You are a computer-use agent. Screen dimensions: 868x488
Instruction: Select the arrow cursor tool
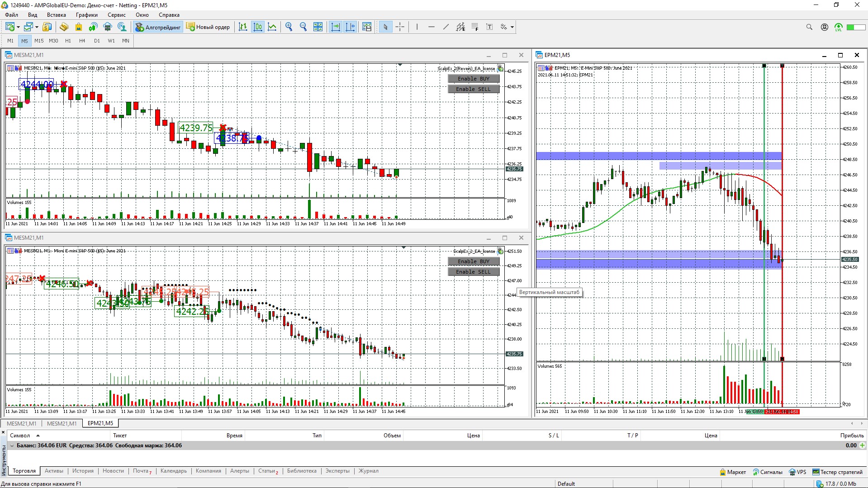tap(385, 27)
